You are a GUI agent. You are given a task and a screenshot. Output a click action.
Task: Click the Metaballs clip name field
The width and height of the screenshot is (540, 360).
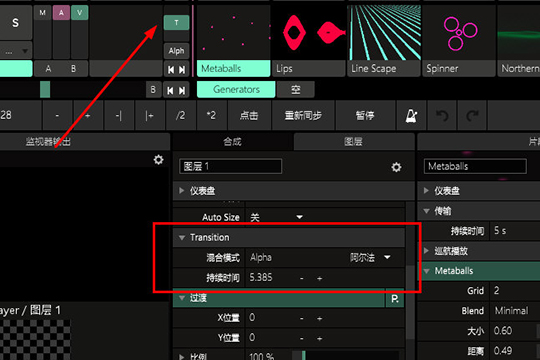pyautogui.click(x=475, y=167)
